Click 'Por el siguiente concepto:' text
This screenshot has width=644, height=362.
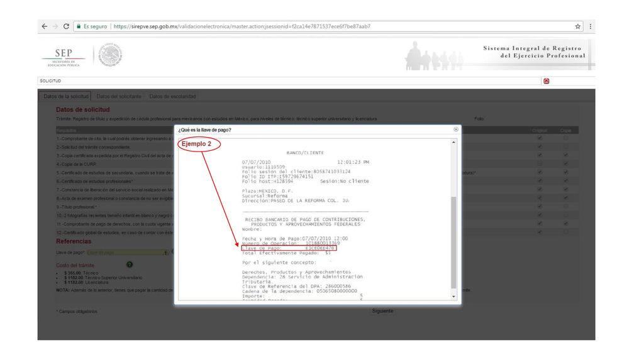(x=279, y=263)
